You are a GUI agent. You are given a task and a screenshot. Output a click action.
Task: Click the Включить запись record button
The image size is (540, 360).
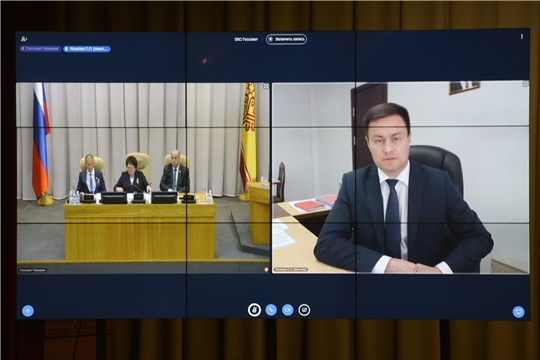pyautogui.click(x=286, y=39)
